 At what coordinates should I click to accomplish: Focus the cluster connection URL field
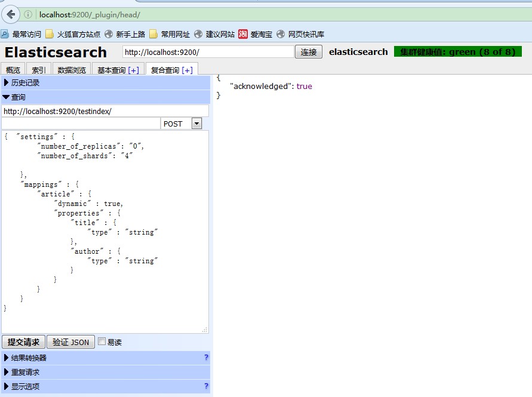208,52
